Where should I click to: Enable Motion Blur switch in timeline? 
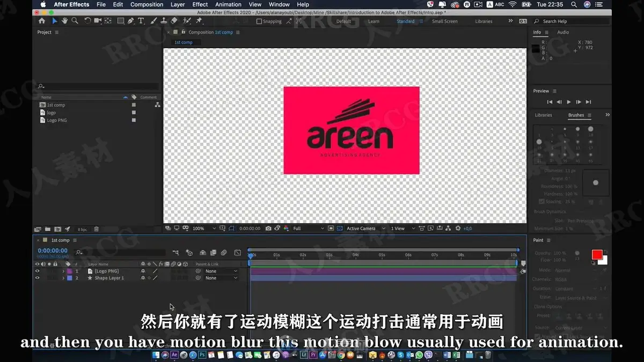pyautogui.click(x=224, y=253)
